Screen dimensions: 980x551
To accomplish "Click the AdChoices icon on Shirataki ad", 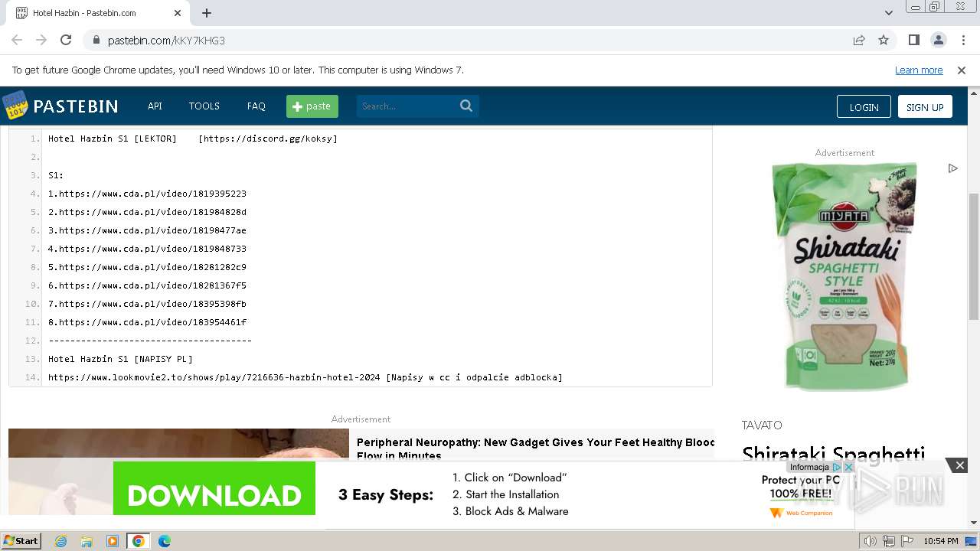I will point(952,168).
